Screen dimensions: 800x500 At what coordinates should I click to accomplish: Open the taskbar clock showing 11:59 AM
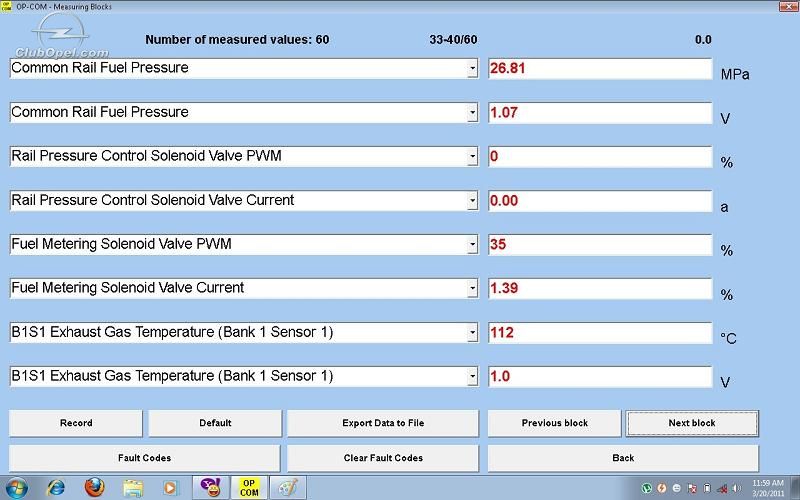767,488
